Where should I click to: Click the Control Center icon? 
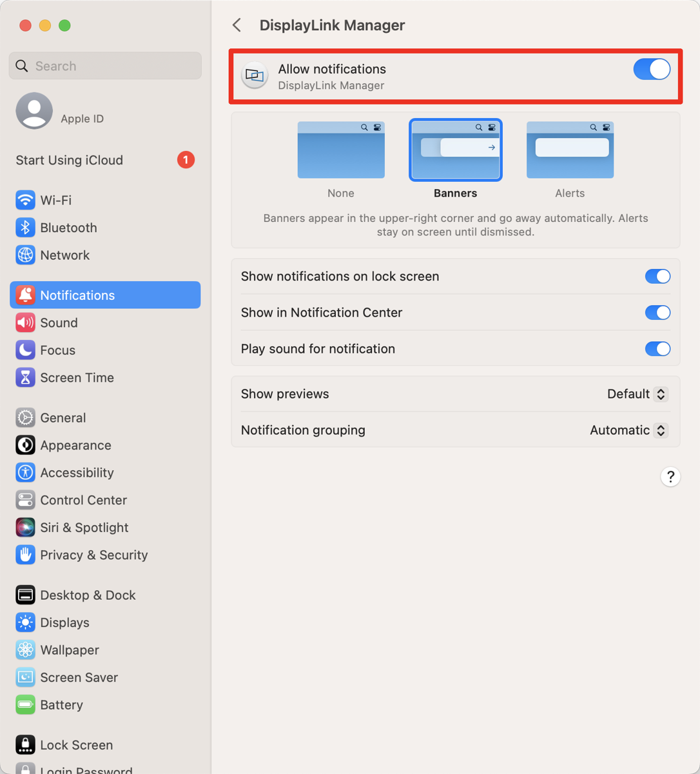click(25, 501)
